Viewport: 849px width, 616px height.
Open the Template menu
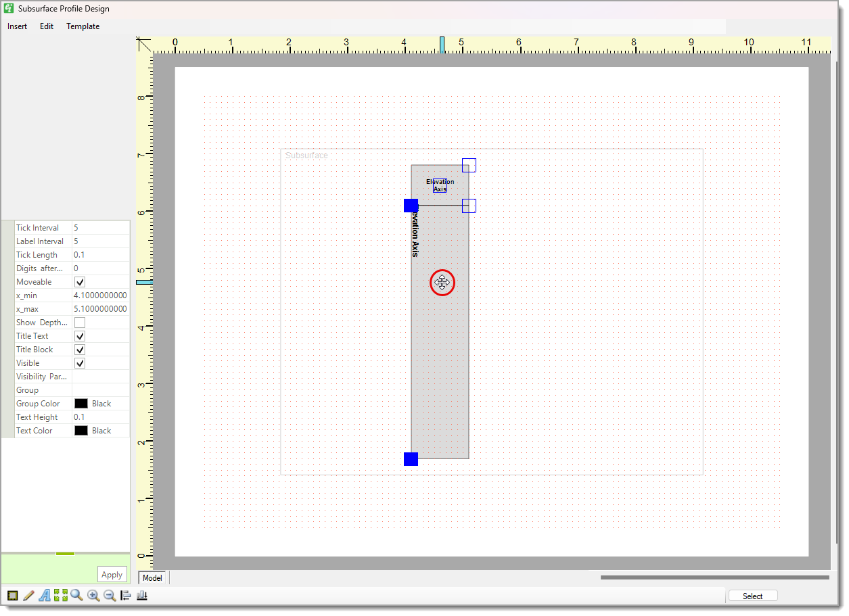coord(83,26)
